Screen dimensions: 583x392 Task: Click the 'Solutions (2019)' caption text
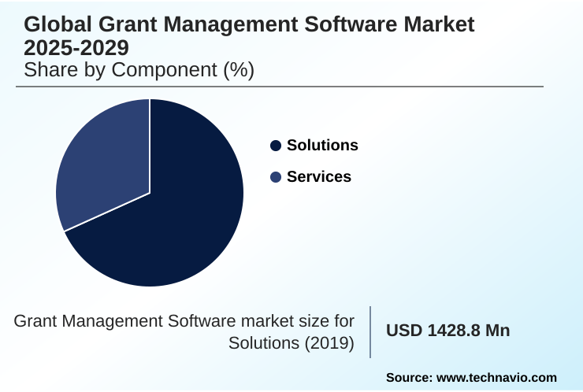point(291,344)
